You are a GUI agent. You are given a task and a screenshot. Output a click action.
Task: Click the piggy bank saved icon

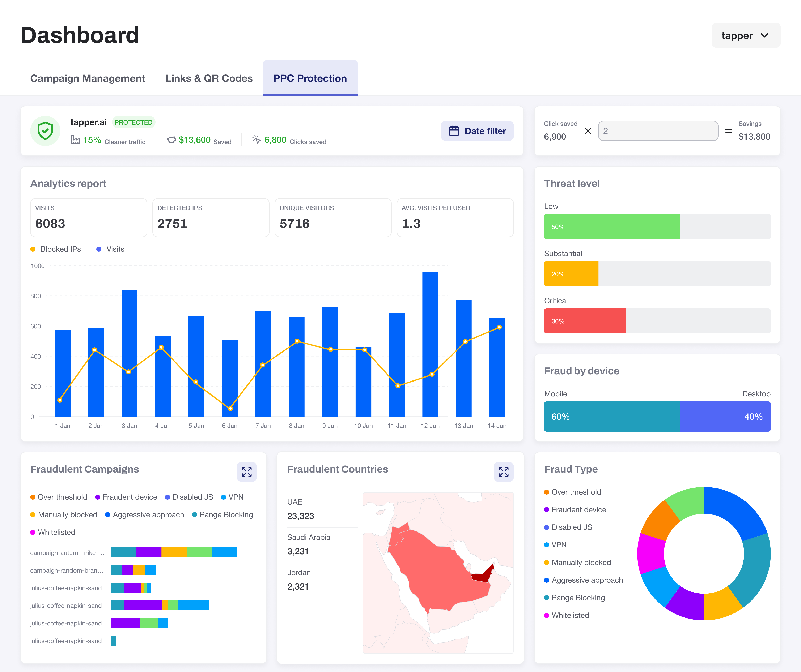[x=171, y=140]
